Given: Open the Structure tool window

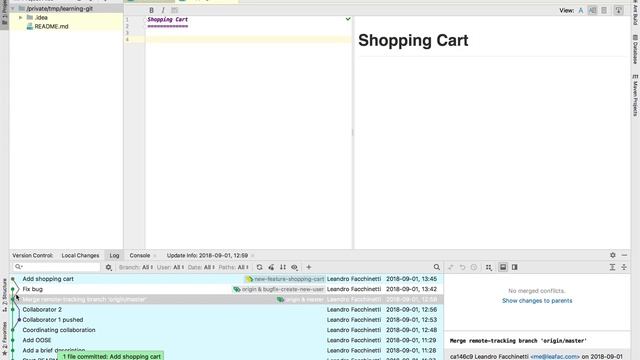Looking at the screenshot, I should tap(4, 296).
